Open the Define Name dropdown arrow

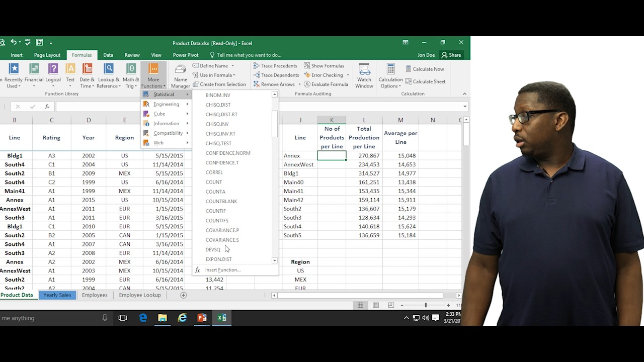tap(232, 66)
